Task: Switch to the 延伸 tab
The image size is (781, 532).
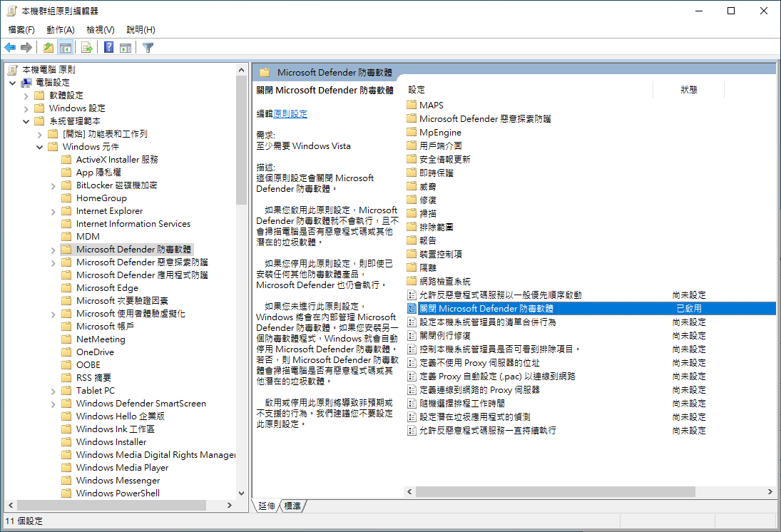Action: (267, 506)
